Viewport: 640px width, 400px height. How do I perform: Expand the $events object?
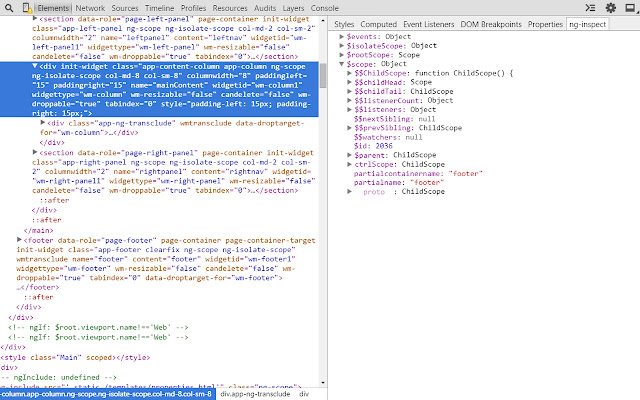[342, 37]
